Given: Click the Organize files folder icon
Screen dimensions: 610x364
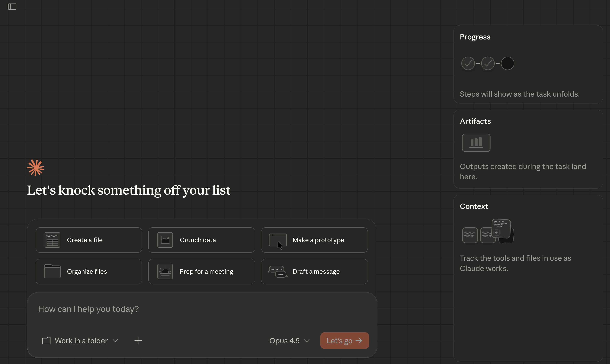Looking at the screenshot, I should point(52,271).
